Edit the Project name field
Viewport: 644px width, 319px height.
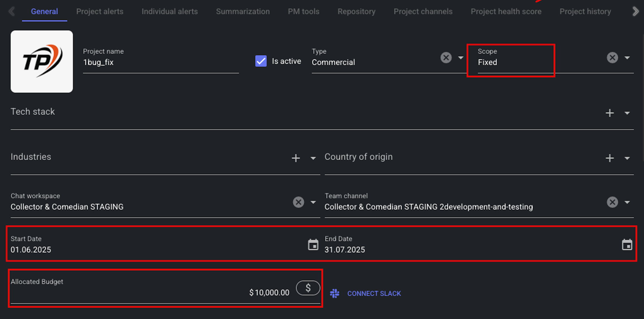click(161, 60)
